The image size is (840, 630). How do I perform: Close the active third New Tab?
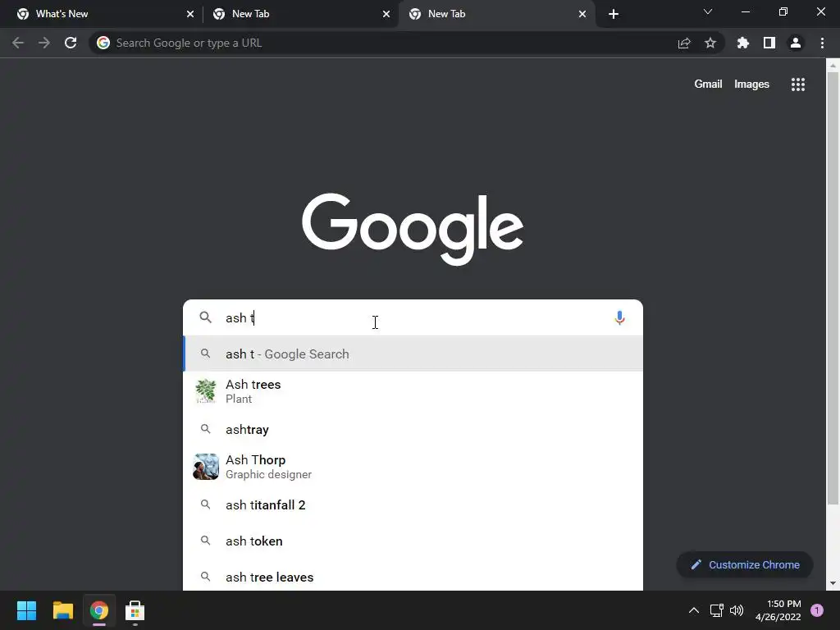click(582, 14)
